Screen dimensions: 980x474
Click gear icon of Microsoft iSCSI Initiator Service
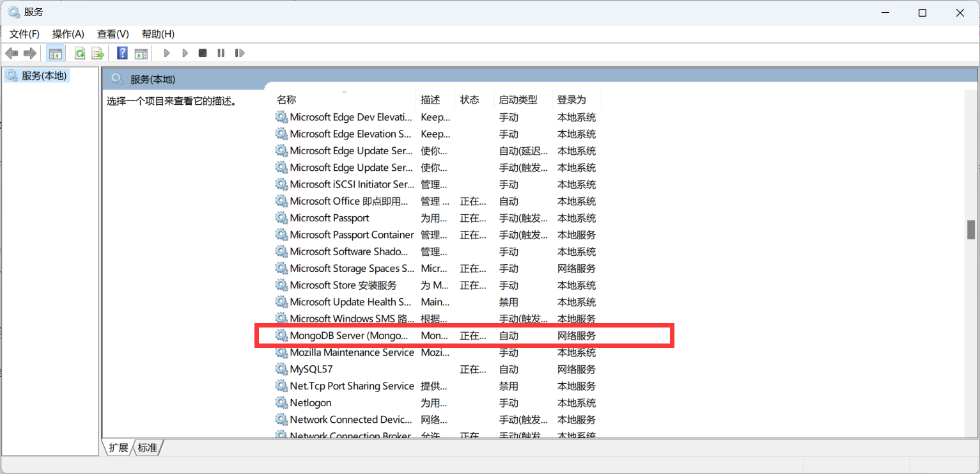coord(281,184)
